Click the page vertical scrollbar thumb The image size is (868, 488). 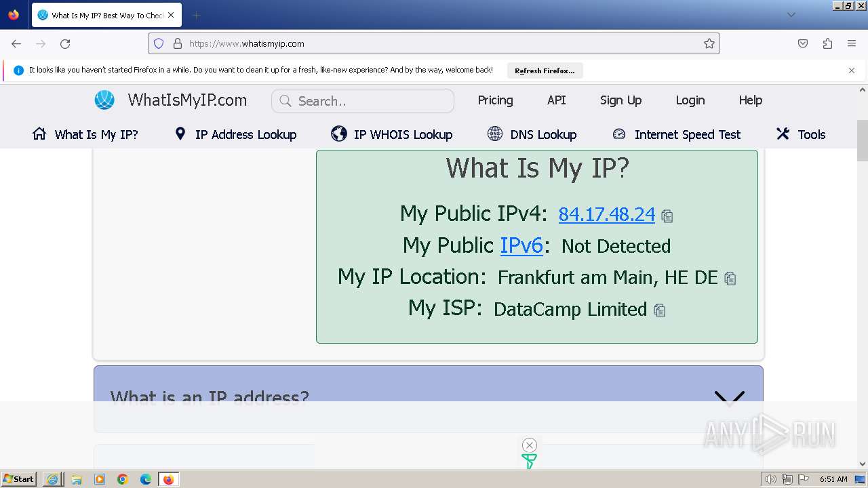863,141
